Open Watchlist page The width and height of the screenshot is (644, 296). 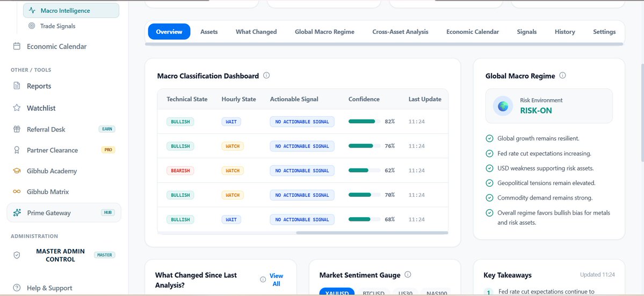click(x=41, y=108)
